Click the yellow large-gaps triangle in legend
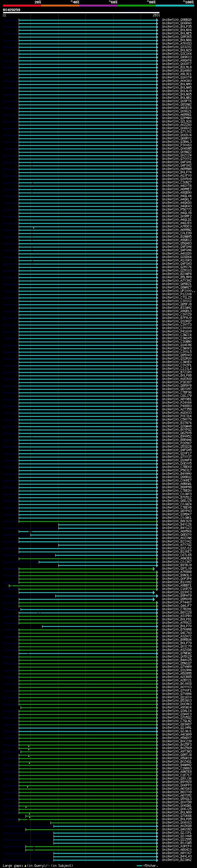Viewport: 197px width, 868px height. pos(25,865)
